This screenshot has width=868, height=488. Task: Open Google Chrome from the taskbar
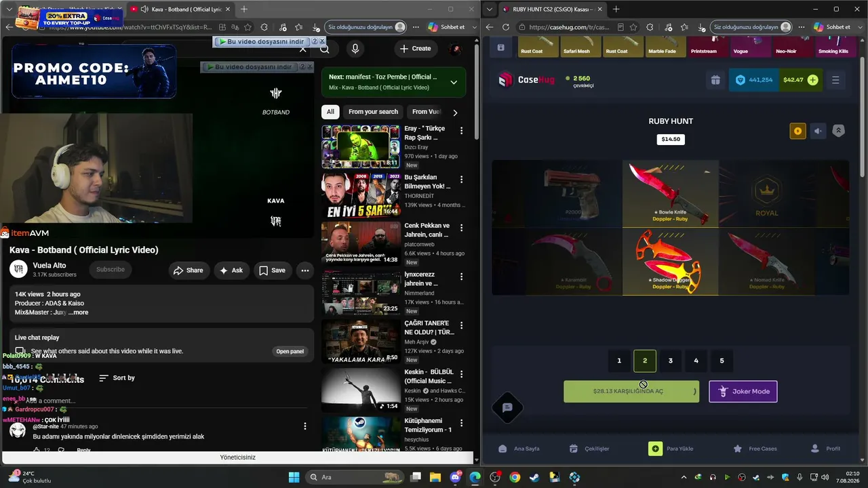(515, 477)
